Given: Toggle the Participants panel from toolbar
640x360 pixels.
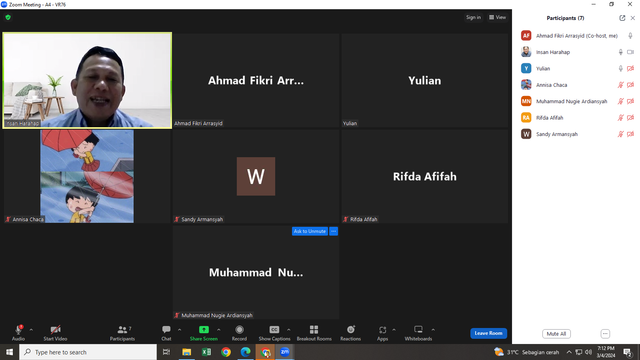Looking at the screenshot, I should (x=122, y=333).
